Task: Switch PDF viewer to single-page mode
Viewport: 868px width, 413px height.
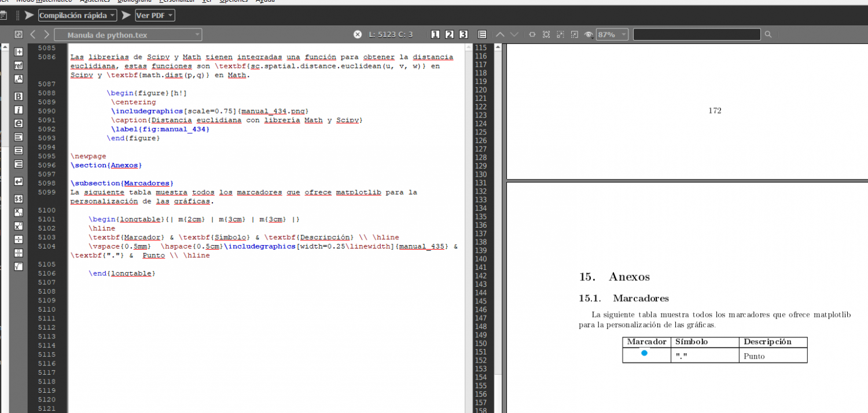Action: coord(435,34)
